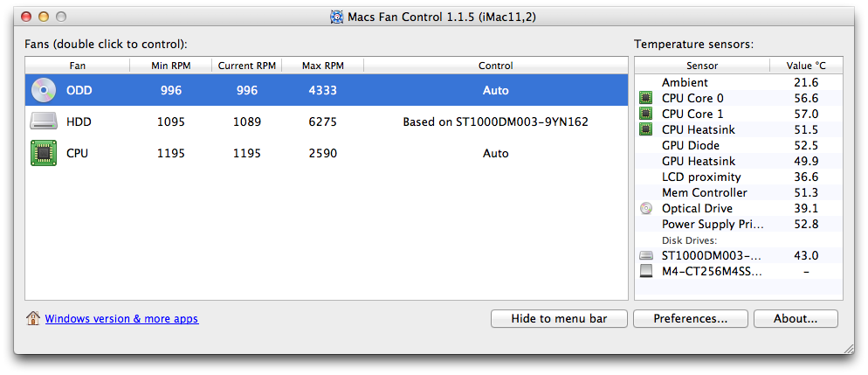868x375 pixels.
Task: Click CPU max RPM value 2590
Action: click(x=323, y=154)
